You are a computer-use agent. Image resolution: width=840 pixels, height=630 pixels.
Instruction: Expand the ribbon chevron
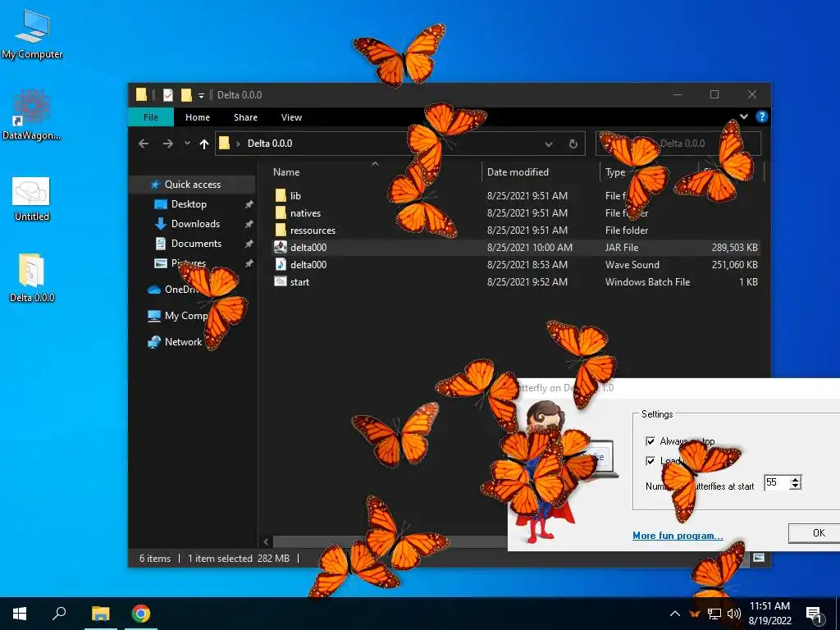(x=743, y=116)
